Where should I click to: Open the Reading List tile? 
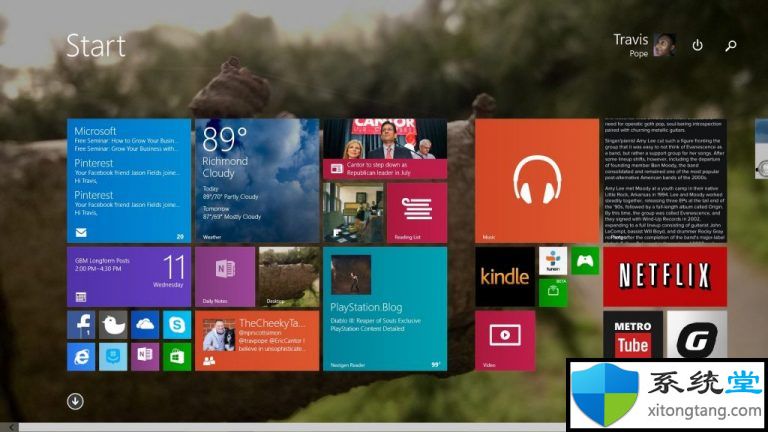[417, 213]
